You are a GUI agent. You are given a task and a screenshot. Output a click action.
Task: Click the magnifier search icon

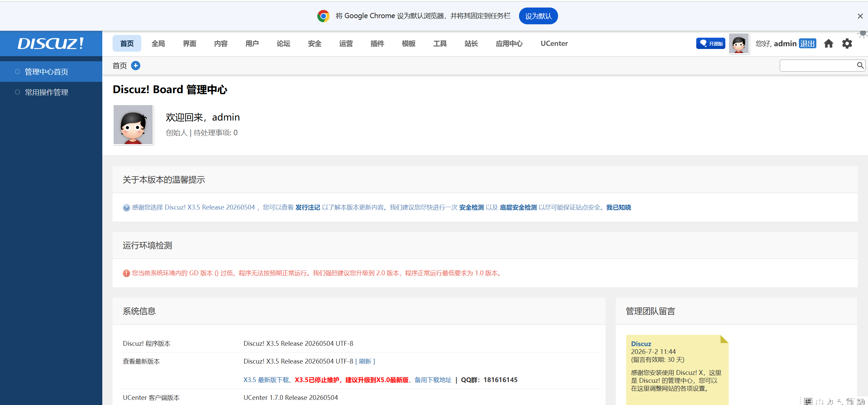point(860,65)
